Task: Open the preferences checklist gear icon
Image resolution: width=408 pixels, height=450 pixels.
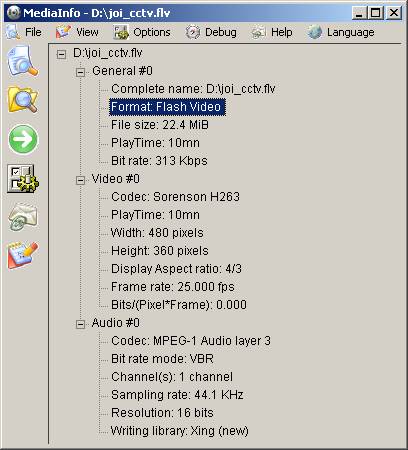Action: (23, 178)
